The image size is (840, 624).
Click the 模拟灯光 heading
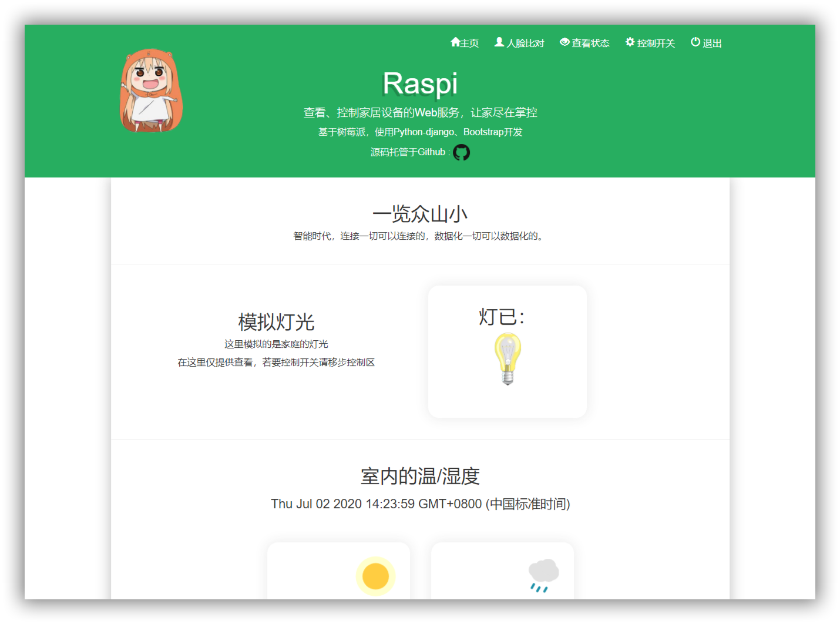pyautogui.click(x=276, y=322)
